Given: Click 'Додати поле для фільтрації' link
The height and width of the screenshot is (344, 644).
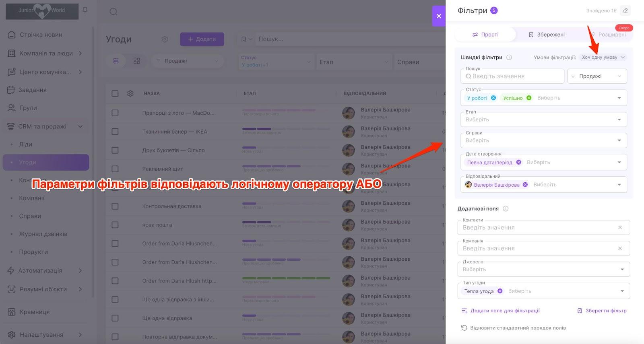Looking at the screenshot, I should 501,311.
